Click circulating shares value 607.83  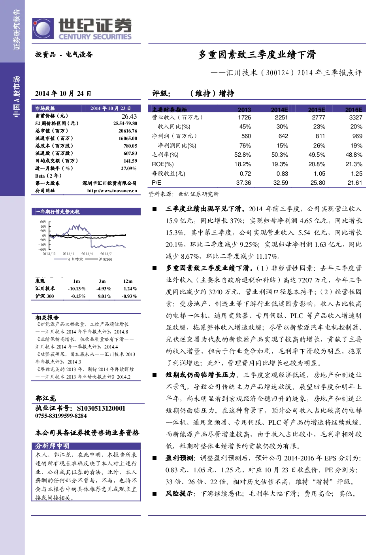[130, 153]
